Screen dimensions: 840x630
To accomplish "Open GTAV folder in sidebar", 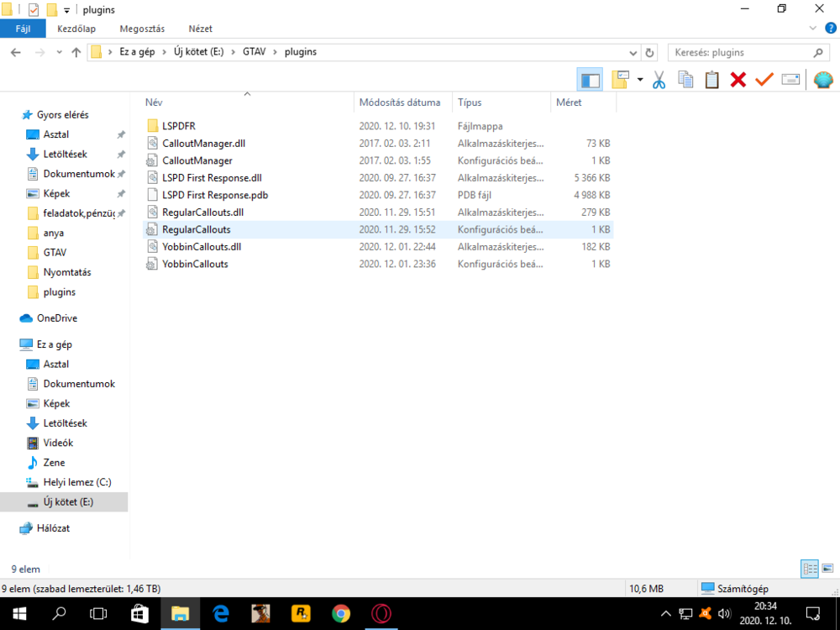I will click(55, 252).
